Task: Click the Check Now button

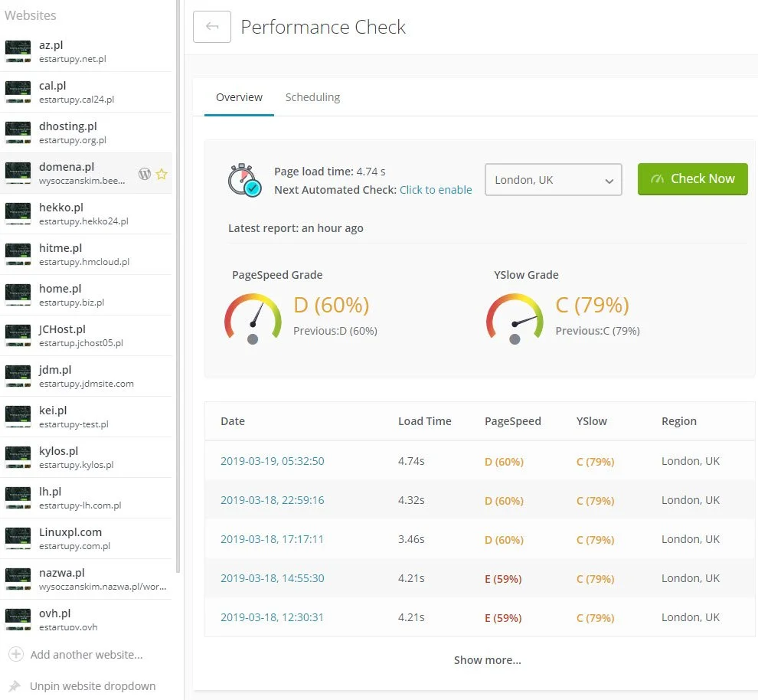Action: coord(693,179)
